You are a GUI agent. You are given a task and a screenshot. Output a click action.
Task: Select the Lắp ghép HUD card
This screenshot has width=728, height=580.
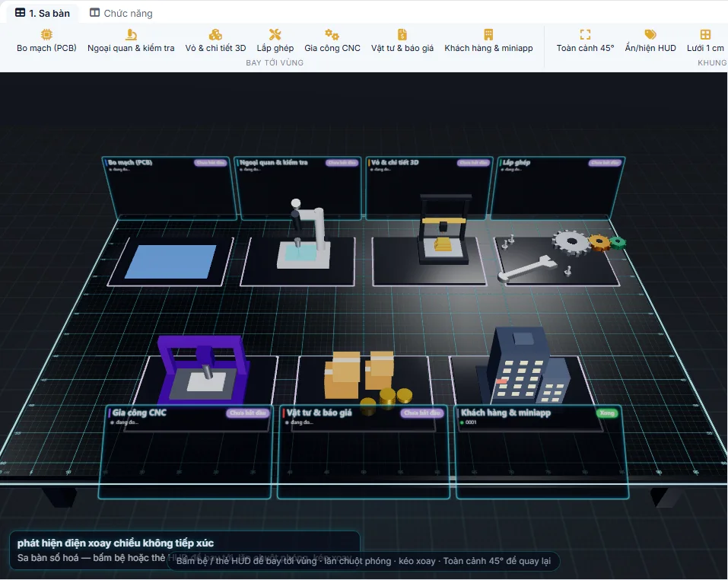click(558, 187)
